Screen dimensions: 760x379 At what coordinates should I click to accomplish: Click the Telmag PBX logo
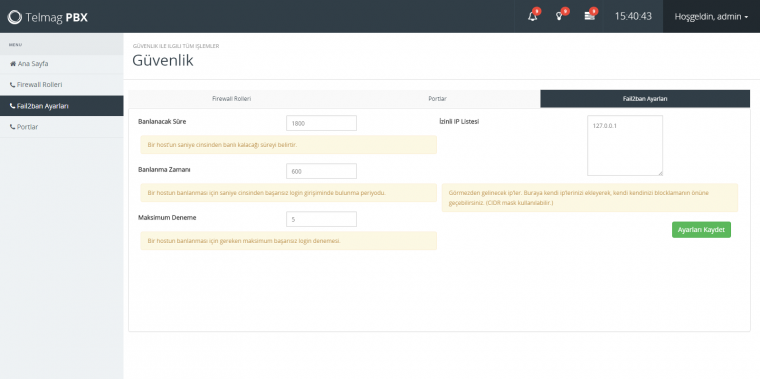[x=48, y=17]
